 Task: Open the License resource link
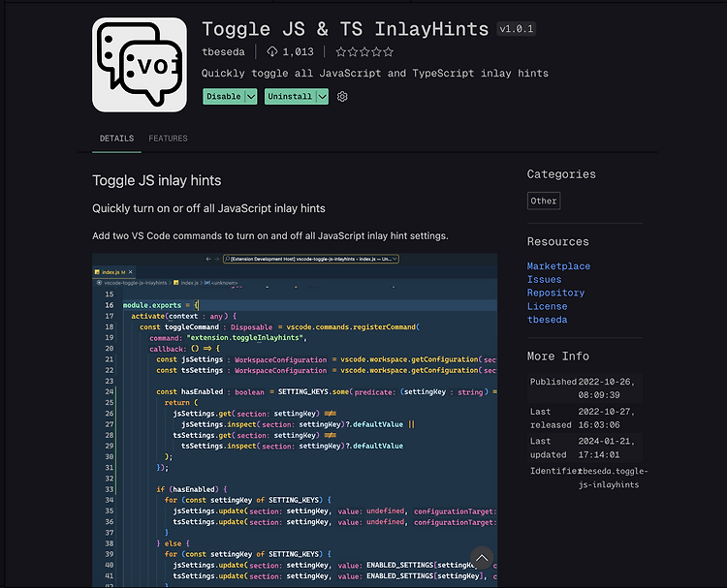point(547,306)
